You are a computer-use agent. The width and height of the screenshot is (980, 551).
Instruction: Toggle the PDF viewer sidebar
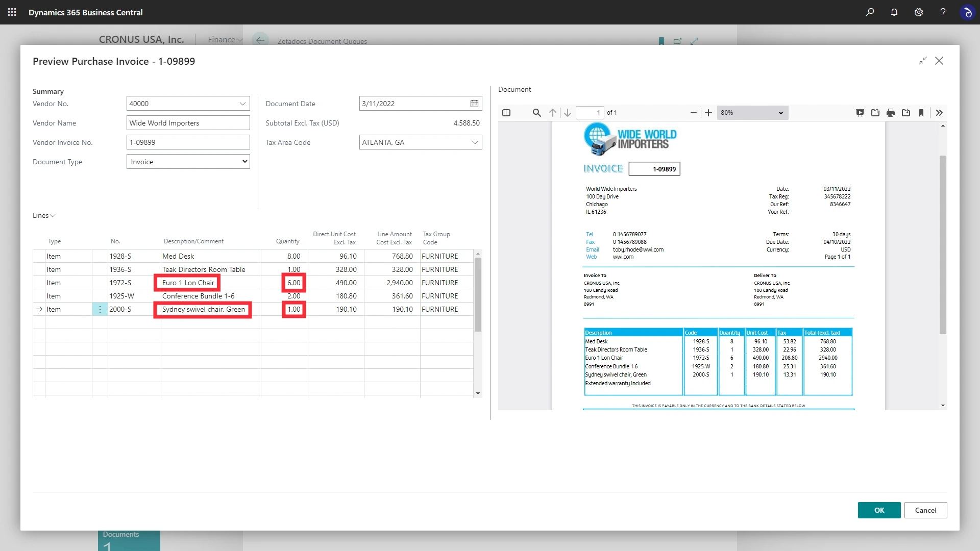coord(506,113)
